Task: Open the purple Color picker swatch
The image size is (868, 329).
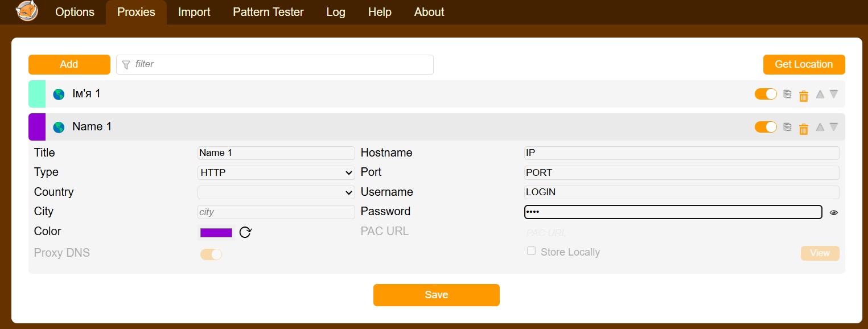Action: [x=216, y=232]
